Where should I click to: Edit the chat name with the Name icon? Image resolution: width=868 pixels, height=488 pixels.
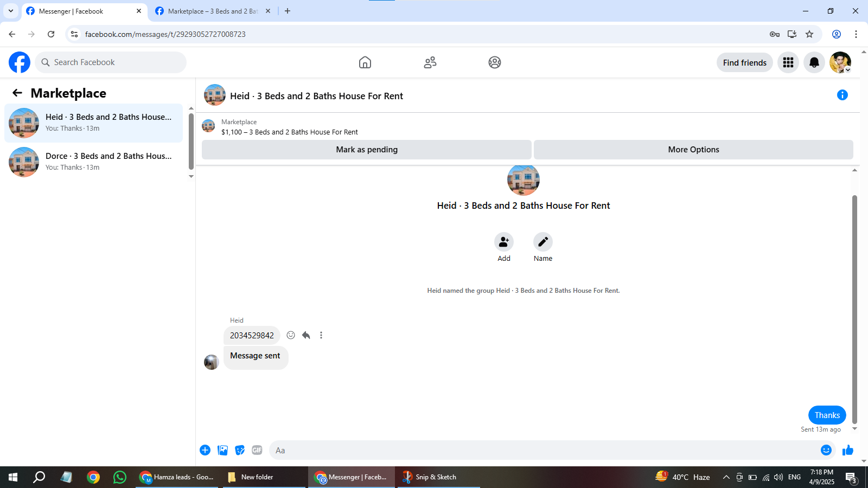543,242
